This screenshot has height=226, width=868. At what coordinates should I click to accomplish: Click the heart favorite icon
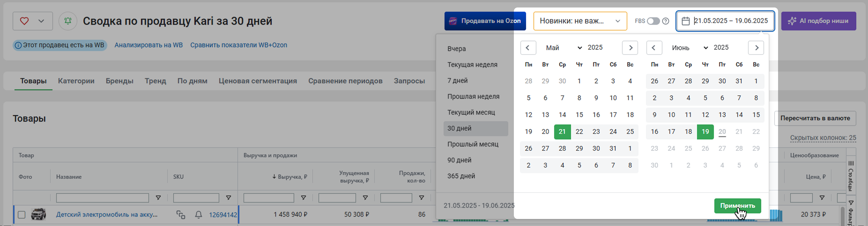24,21
